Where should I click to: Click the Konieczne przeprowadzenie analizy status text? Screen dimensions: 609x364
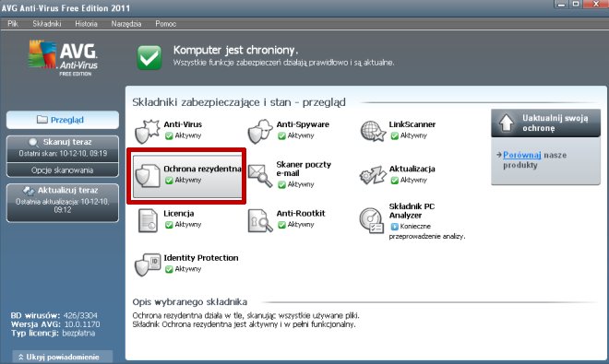427,231
